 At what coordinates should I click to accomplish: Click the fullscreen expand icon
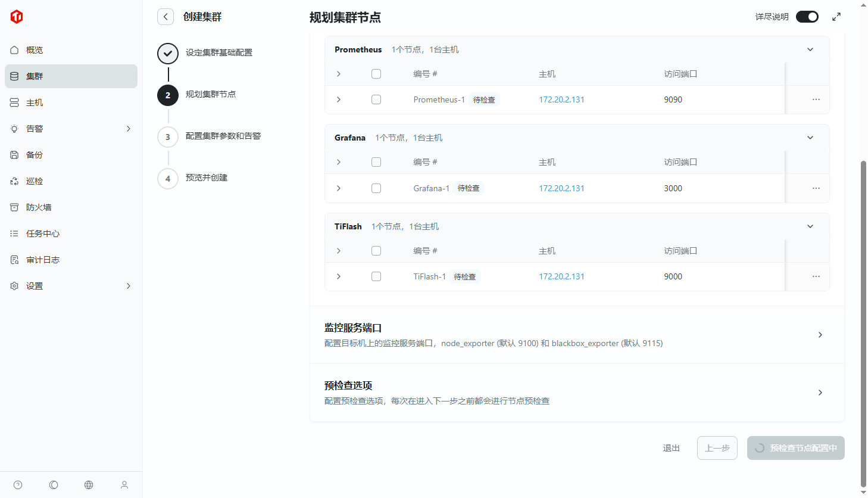tap(836, 17)
